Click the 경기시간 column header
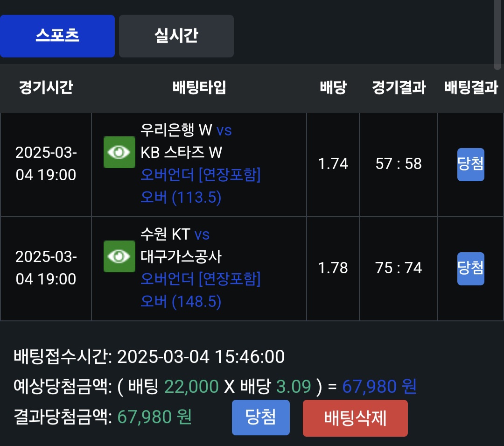Image resolution: width=504 pixels, height=446 pixels. pyautogui.click(x=46, y=87)
